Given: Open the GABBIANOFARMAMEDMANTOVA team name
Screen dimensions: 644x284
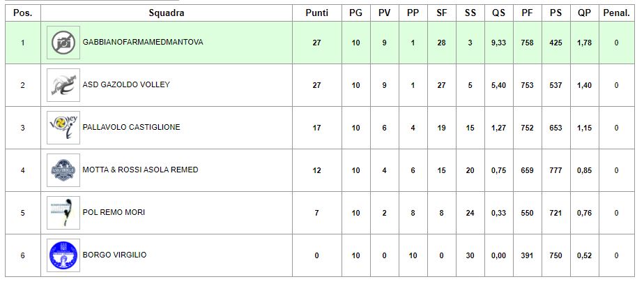Looking at the screenshot, I should [x=143, y=42].
